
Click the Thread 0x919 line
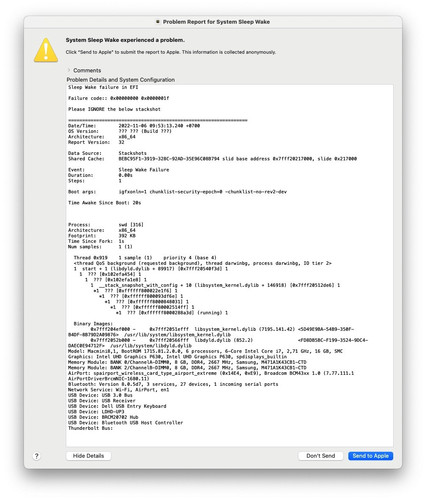(x=145, y=258)
